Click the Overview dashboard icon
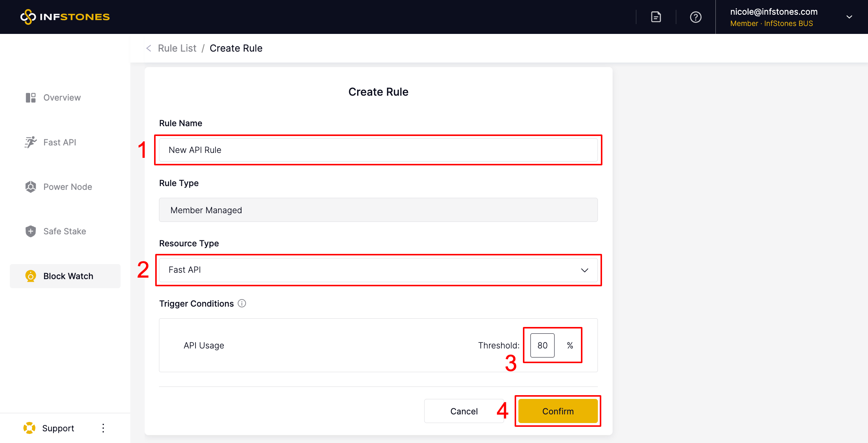 31,98
